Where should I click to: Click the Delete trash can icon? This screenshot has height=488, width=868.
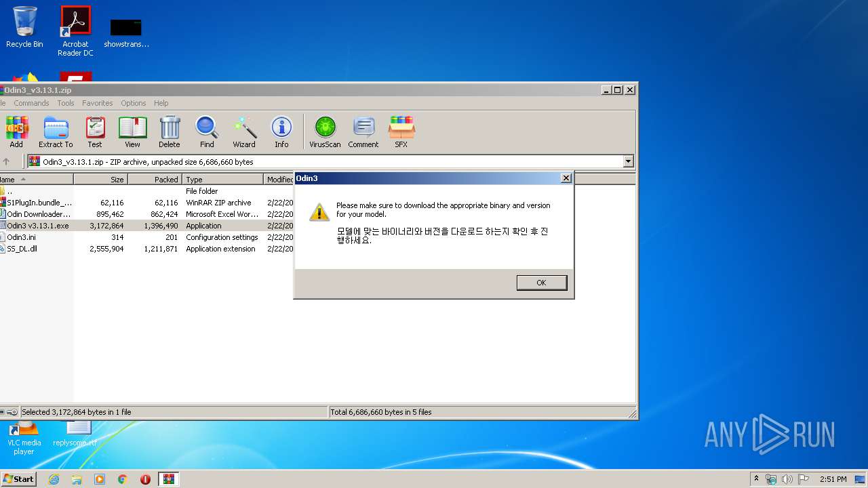(x=170, y=132)
